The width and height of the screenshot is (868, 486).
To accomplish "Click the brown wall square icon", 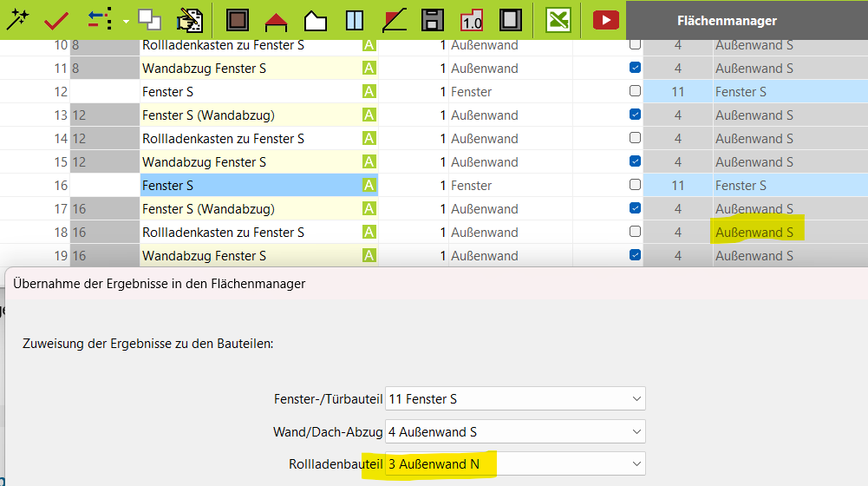I will click(238, 20).
